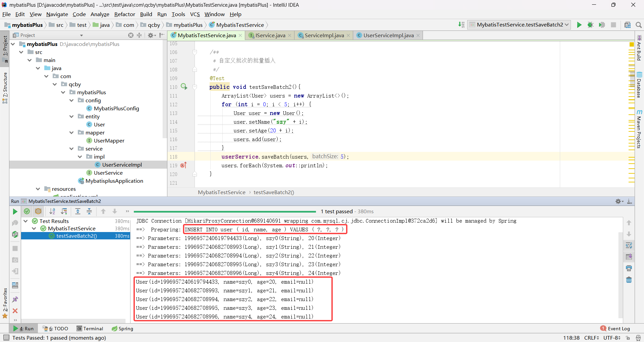Open the VCS menu
Screen dimensions: 644x342
(195, 14)
